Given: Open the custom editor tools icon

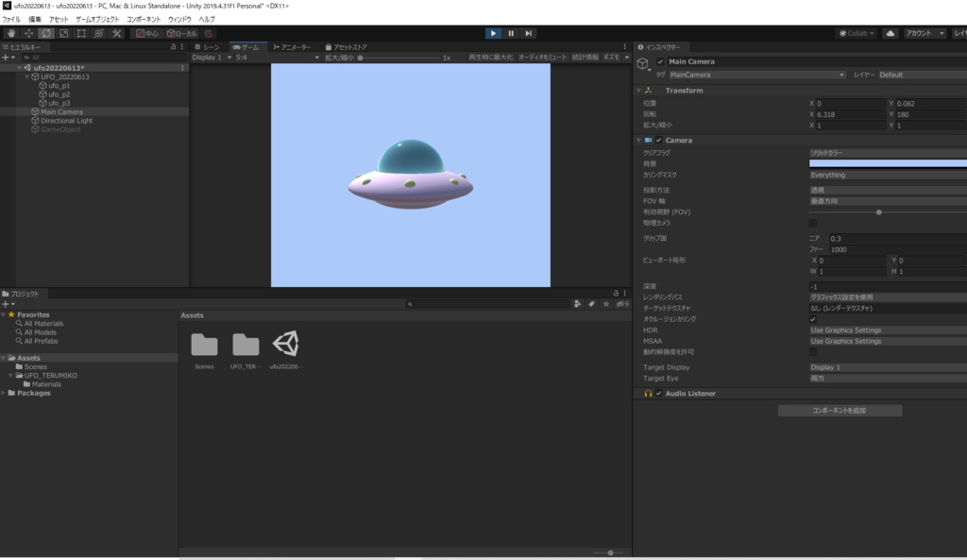Looking at the screenshot, I should click(x=118, y=33).
